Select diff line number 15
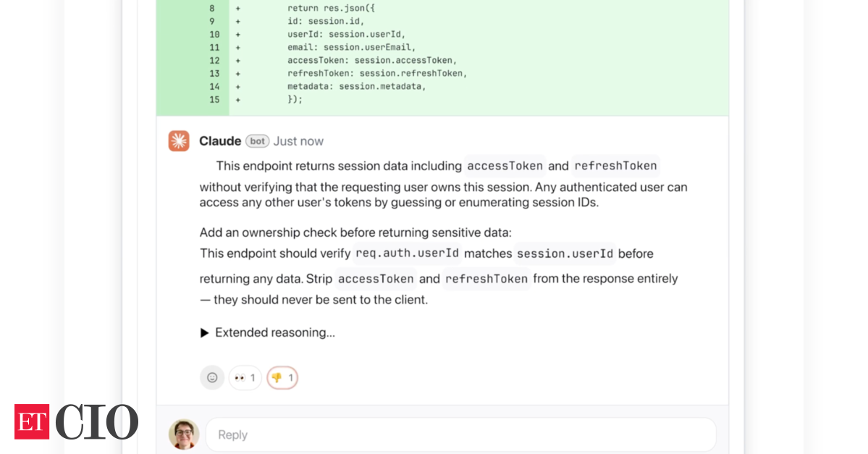This screenshot has width=868, height=454. click(x=214, y=99)
